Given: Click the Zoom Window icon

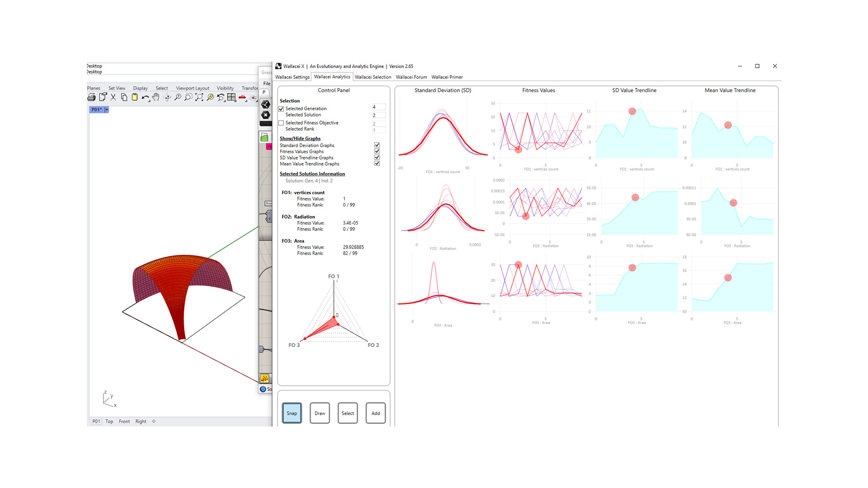Looking at the screenshot, I should [x=188, y=97].
